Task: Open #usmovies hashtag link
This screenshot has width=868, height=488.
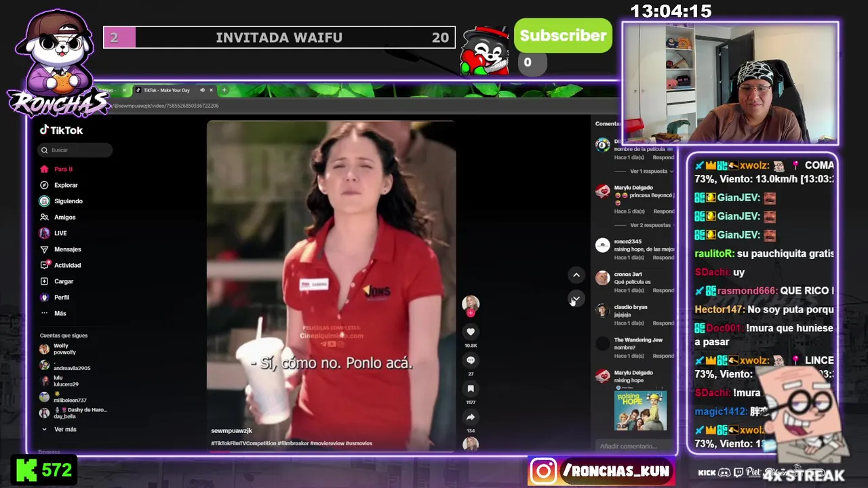Action: pos(359,443)
